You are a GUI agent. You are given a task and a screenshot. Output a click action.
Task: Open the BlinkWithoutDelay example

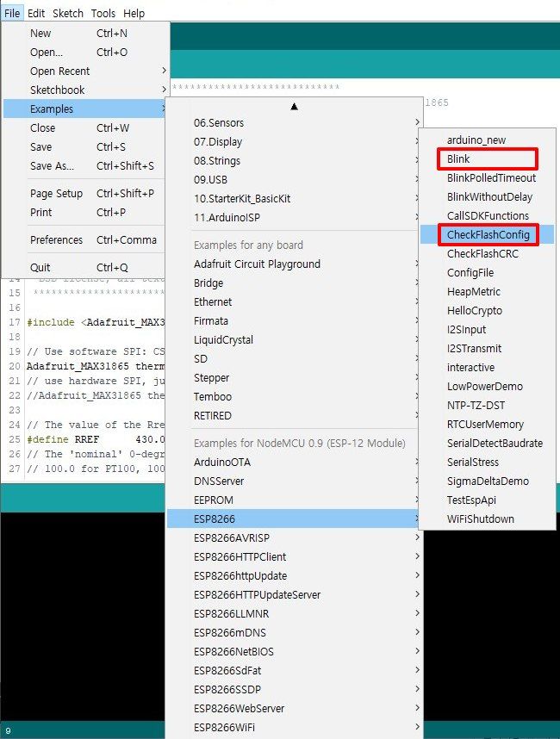pyautogui.click(x=487, y=197)
